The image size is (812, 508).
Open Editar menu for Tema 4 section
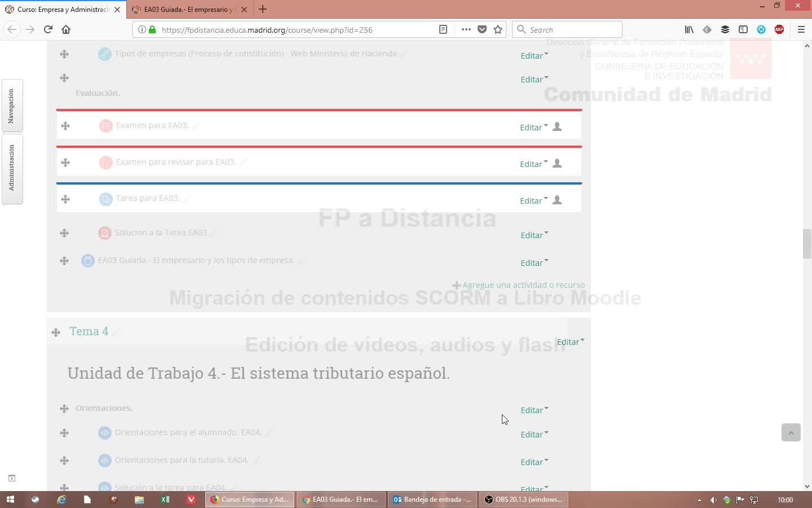571,341
